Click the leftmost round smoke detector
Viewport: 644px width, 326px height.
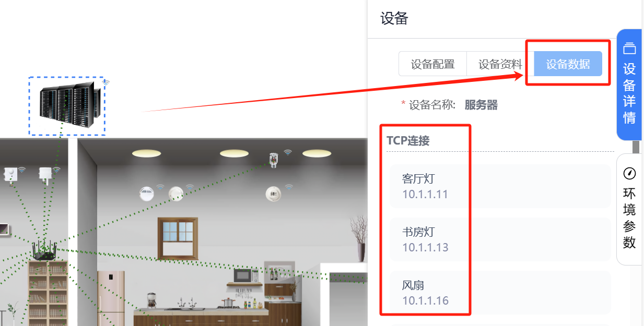pos(147,194)
